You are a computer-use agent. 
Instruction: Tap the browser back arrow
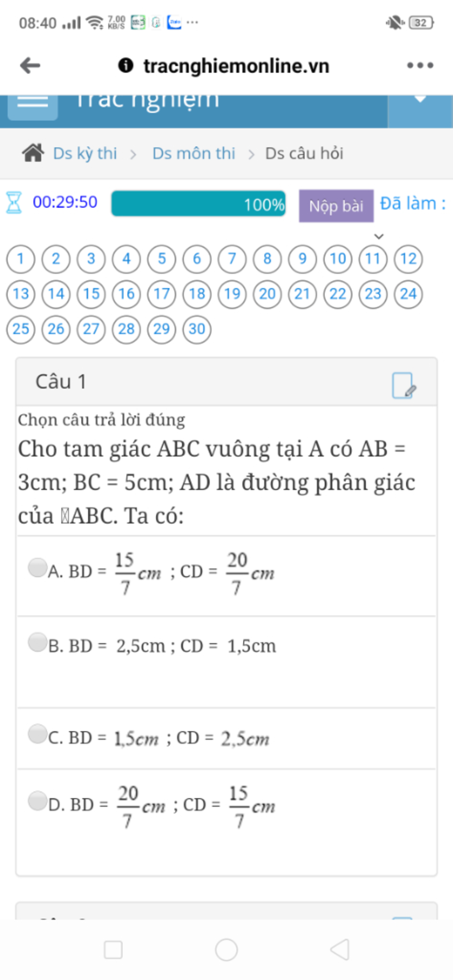tap(30, 66)
